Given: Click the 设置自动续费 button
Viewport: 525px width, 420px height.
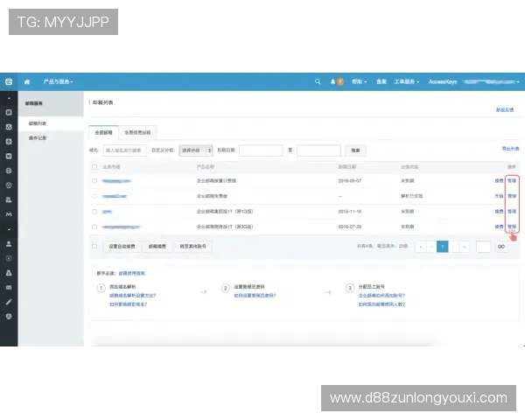Looking at the screenshot, I should (122, 246).
